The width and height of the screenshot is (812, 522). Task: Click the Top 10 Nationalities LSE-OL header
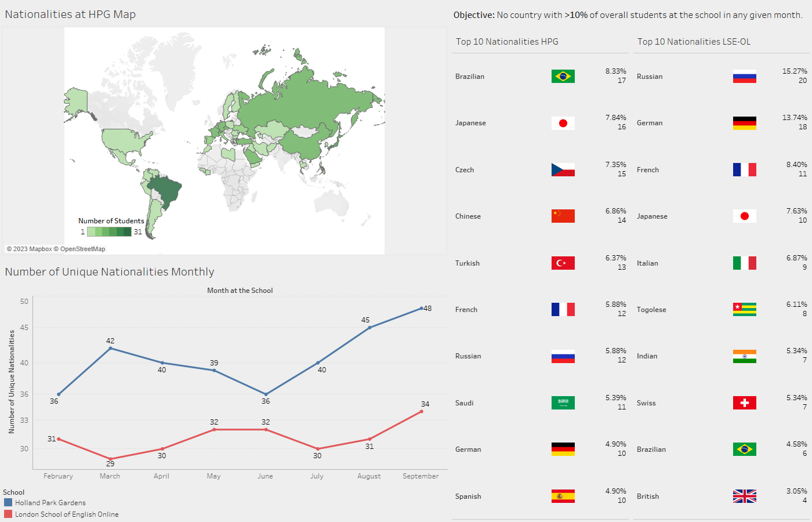(694, 42)
